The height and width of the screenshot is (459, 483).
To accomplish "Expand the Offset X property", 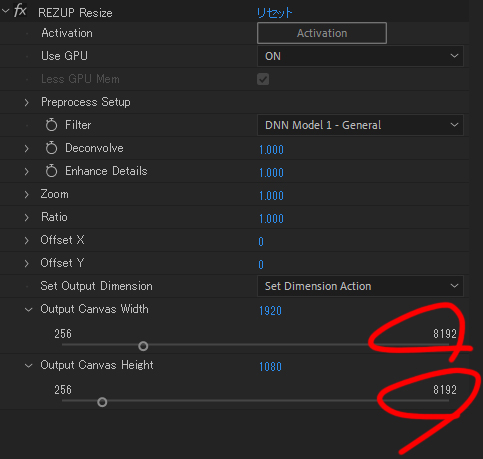I will [27, 240].
